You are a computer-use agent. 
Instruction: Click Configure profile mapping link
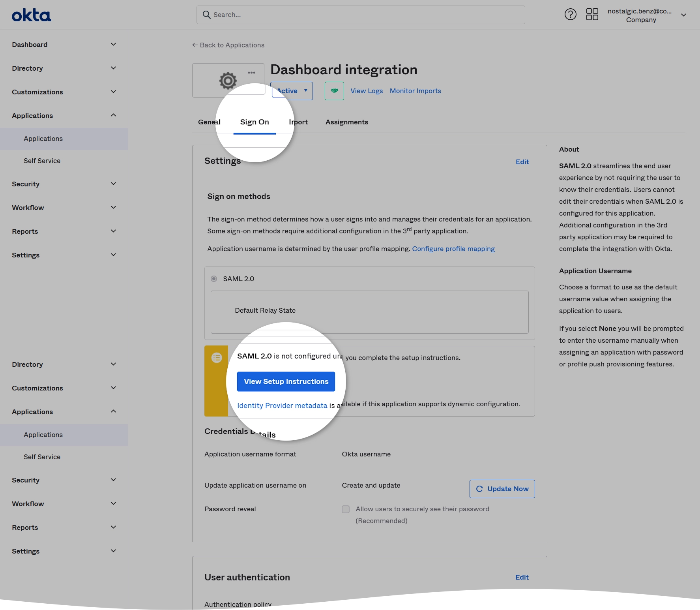coord(453,249)
